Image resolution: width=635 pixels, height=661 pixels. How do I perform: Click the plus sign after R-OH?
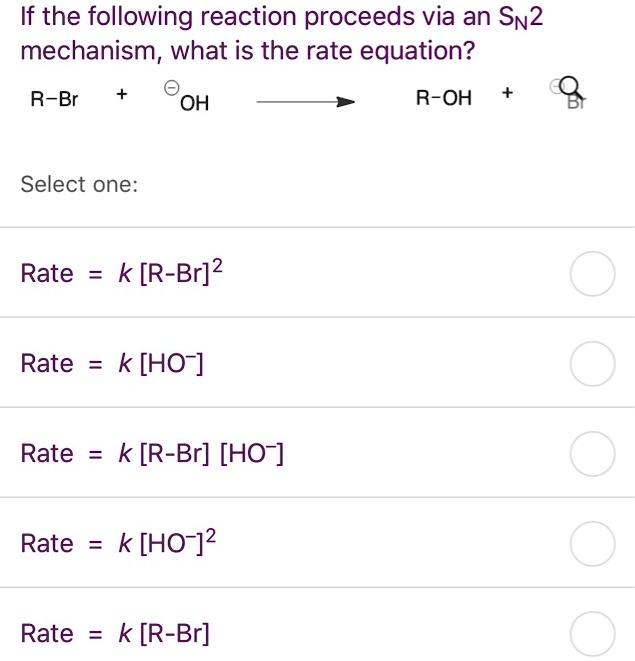(508, 94)
